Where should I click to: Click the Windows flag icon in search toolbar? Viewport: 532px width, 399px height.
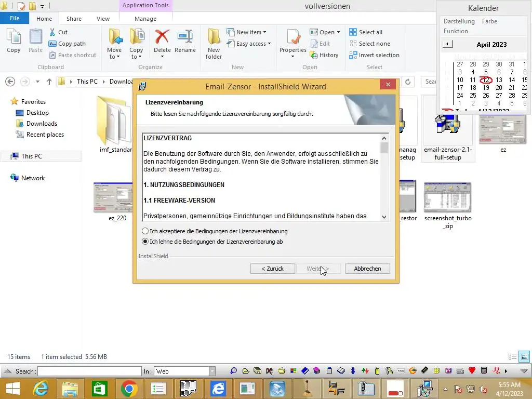pos(294,371)
